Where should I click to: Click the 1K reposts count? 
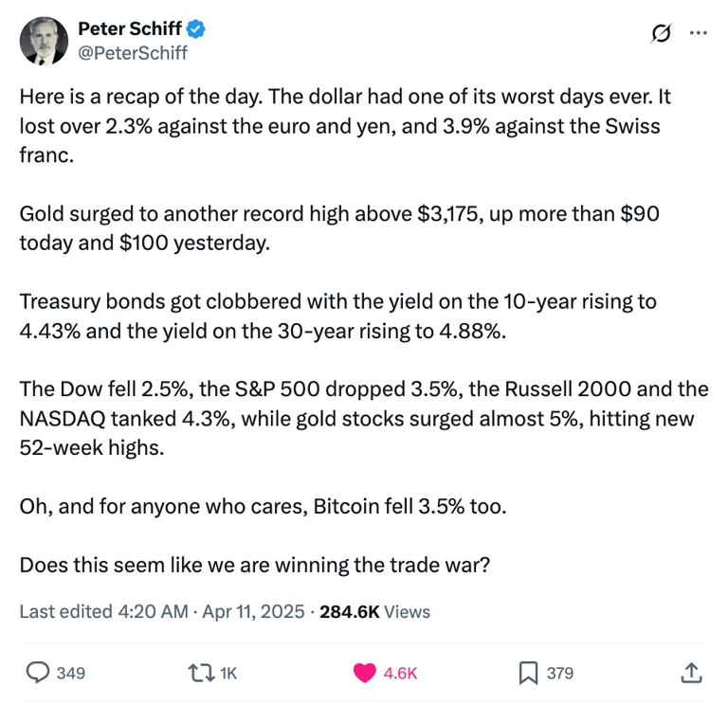tap(228, 674)
